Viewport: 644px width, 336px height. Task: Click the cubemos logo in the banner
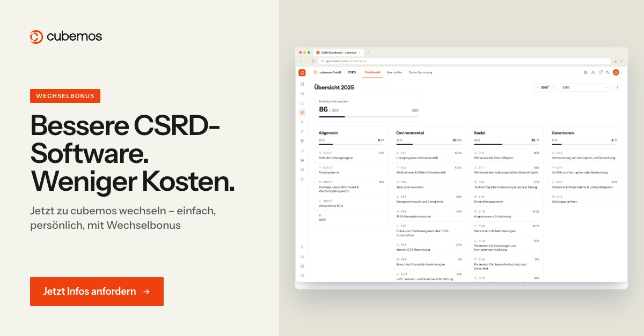coord(66,36)
